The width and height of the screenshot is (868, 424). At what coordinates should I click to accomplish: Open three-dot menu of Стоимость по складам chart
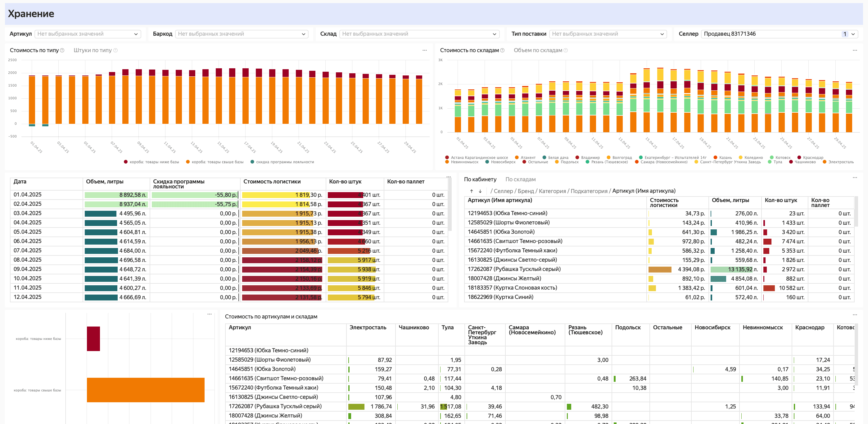point(855,50)
